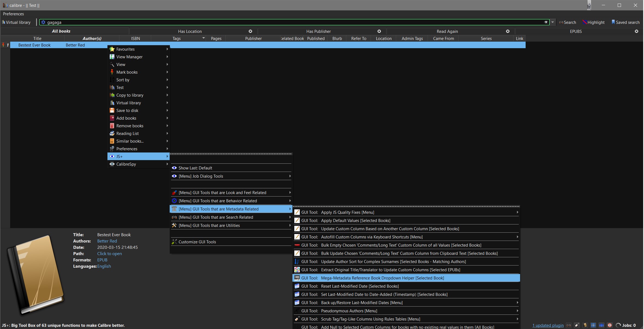Click the Virtual library icon button
Screen dimensions: 644x329
(x=16, y=22)
